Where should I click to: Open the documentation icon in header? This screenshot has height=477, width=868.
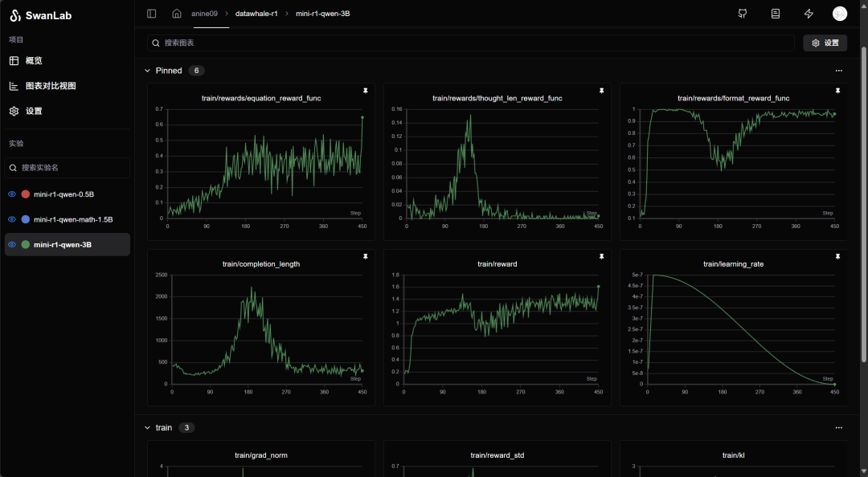click(x=775, y=14)
